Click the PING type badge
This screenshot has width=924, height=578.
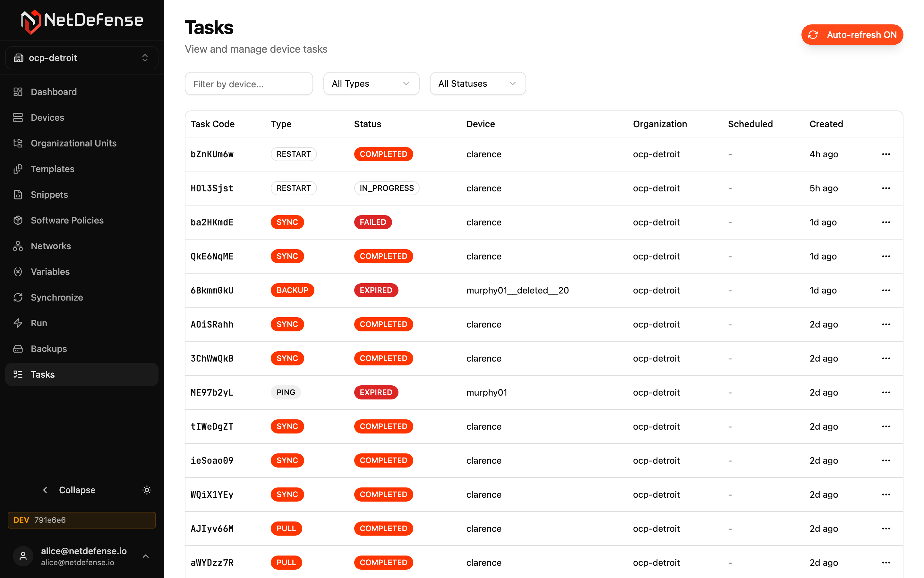click(x=286, y=392)
